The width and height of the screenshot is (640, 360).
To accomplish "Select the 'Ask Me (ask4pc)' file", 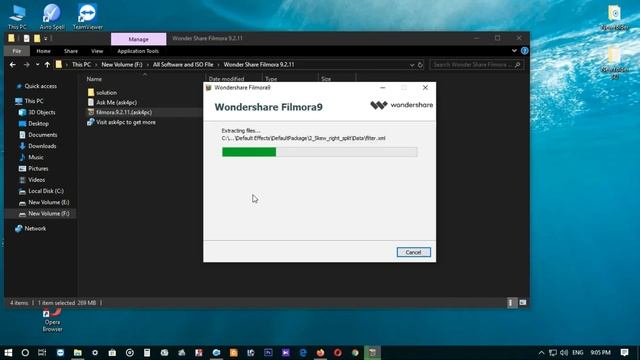I will point(116,102).
